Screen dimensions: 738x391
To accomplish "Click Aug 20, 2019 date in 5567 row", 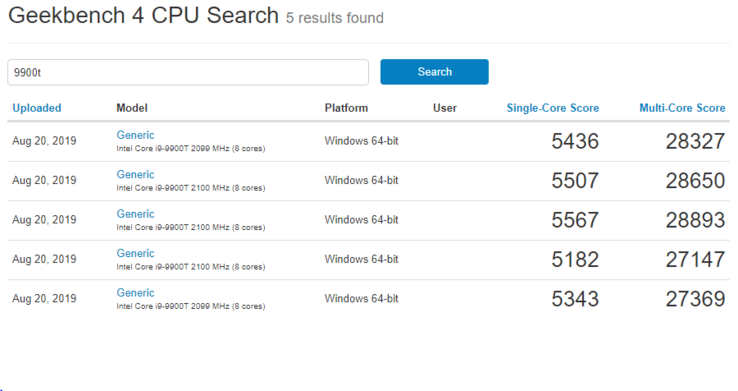I will coord(44,220).
